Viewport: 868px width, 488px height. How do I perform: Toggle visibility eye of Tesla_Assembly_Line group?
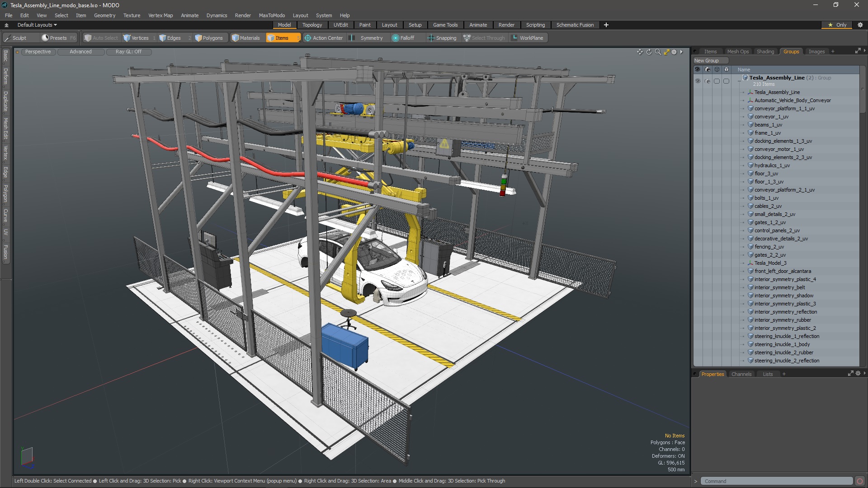[x=698, y=81]
